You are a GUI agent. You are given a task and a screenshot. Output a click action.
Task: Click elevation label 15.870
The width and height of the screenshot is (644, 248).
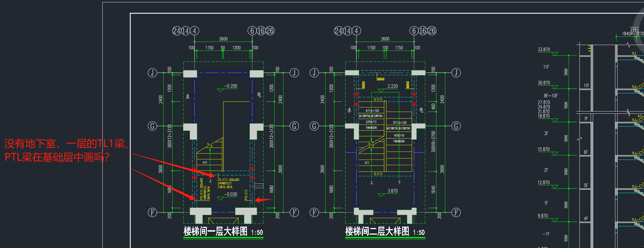[544, 149]
